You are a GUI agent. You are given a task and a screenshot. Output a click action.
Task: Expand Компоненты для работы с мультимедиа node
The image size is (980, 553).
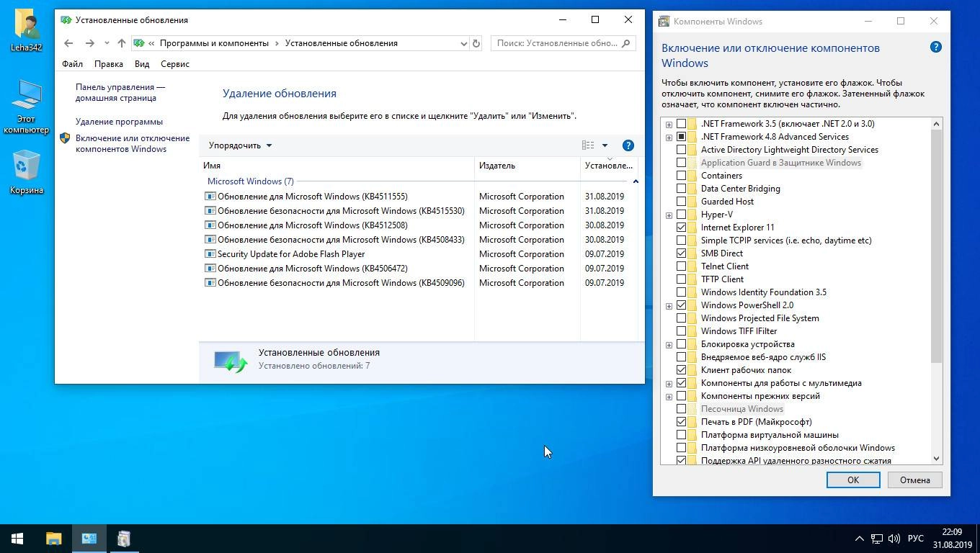point(669,383)
